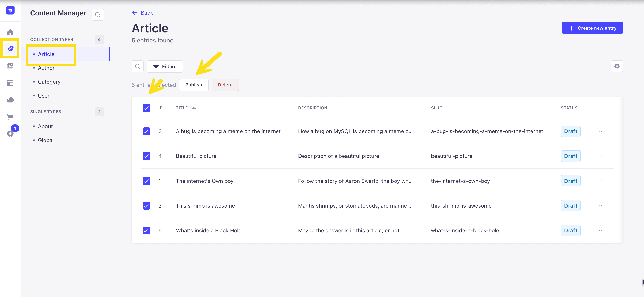Image resolution: width=644 pixels, height=297 pixels.
Task: Click the Content Manager sidebar search icon
Action: [x=98, y=15]
